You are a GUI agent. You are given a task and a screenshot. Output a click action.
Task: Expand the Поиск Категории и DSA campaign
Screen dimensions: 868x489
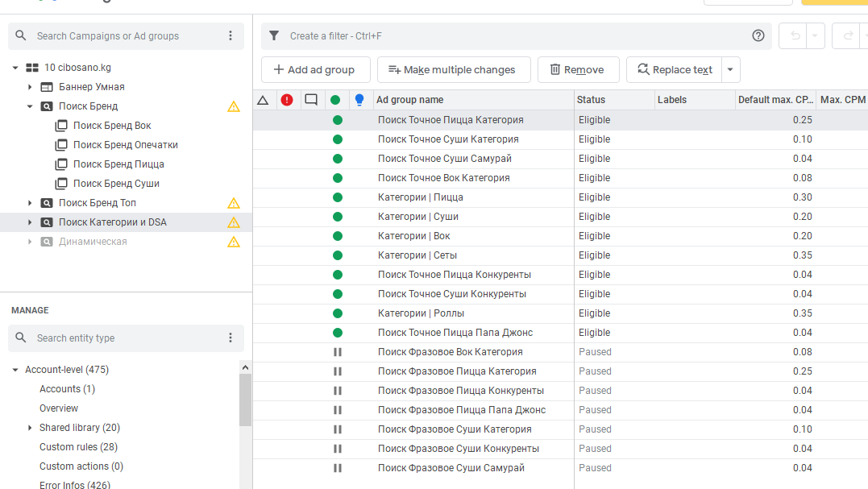(30, 222)
